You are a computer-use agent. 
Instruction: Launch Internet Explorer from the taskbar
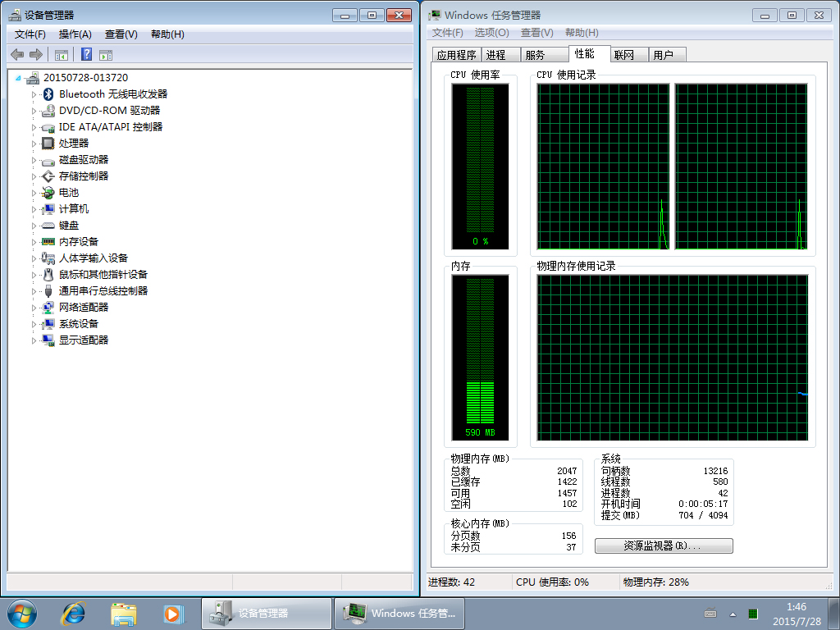pyautogui.click(x=73, y=614)
